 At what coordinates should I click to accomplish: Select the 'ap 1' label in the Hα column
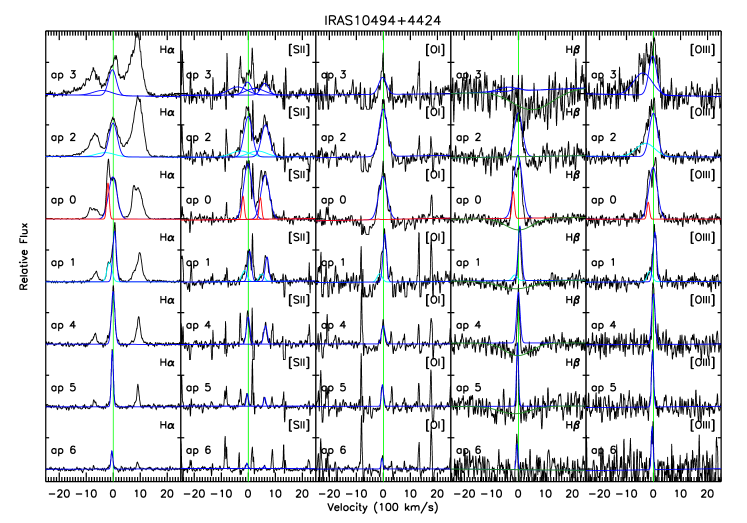tap(63, 263)
